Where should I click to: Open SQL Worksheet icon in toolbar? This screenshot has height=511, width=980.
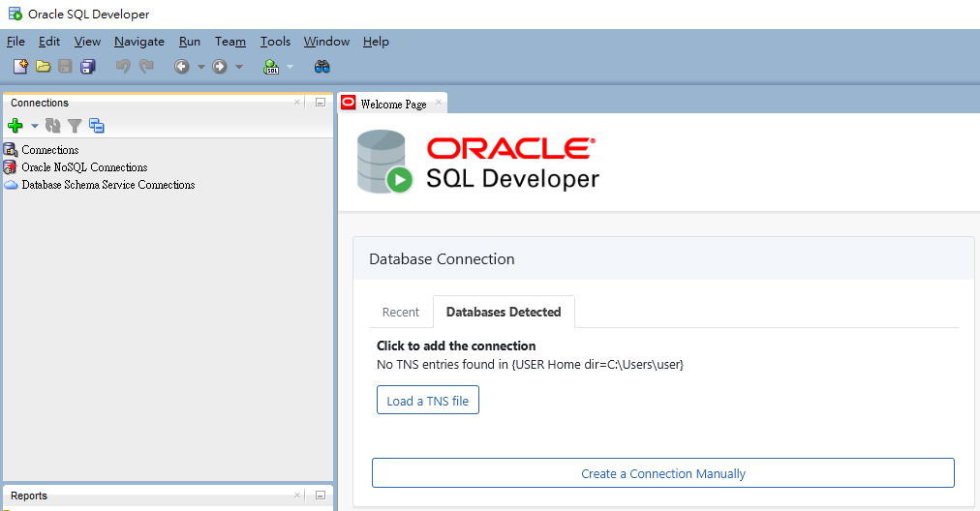(x=271, y=67)
